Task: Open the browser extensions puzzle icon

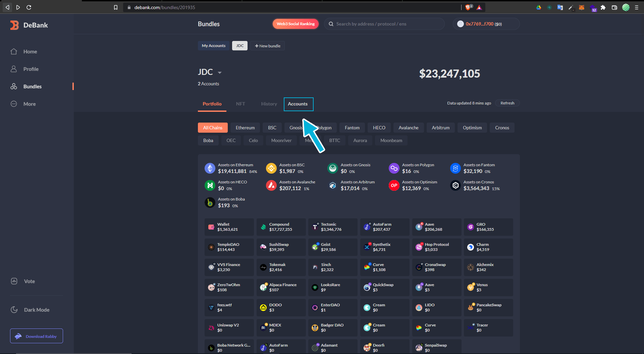Action: [603, 7]
